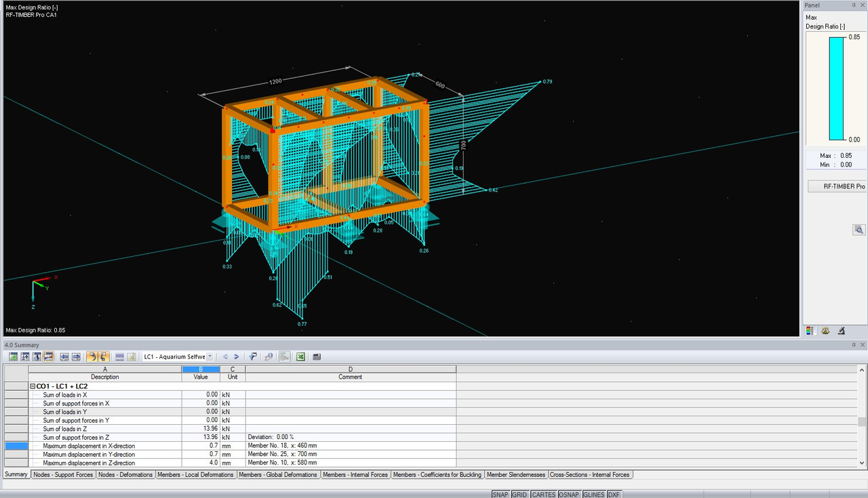Click the RF-TIMBER Pro button
This screenshot has height=498, width=868.
tap(836, 186)
